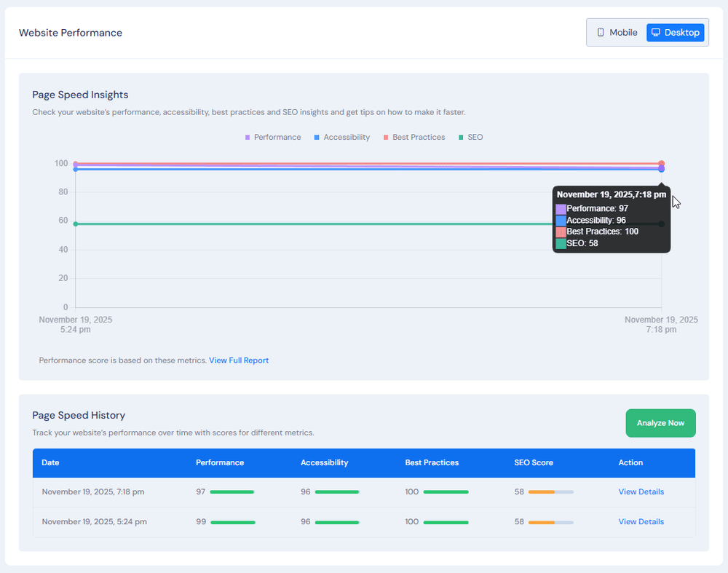Click the SEO Score column header
Image resolution: width=728 pixels, height=573 pixels.
point(534,462)
